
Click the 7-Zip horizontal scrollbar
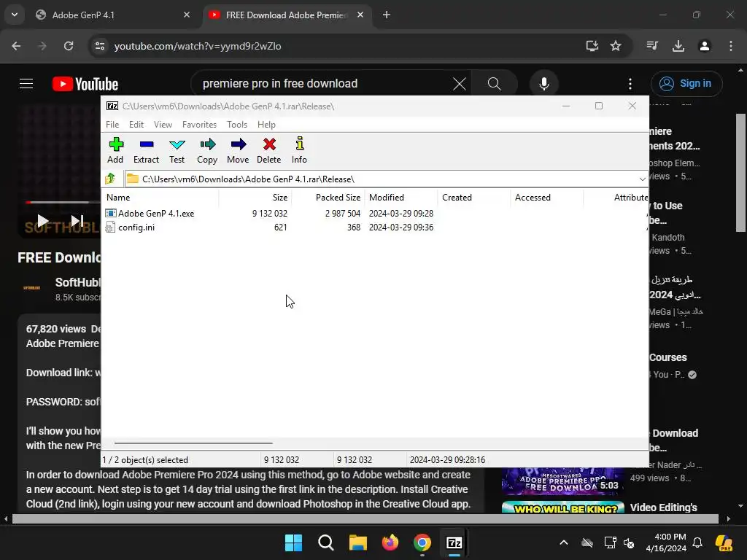click(193, 443)
